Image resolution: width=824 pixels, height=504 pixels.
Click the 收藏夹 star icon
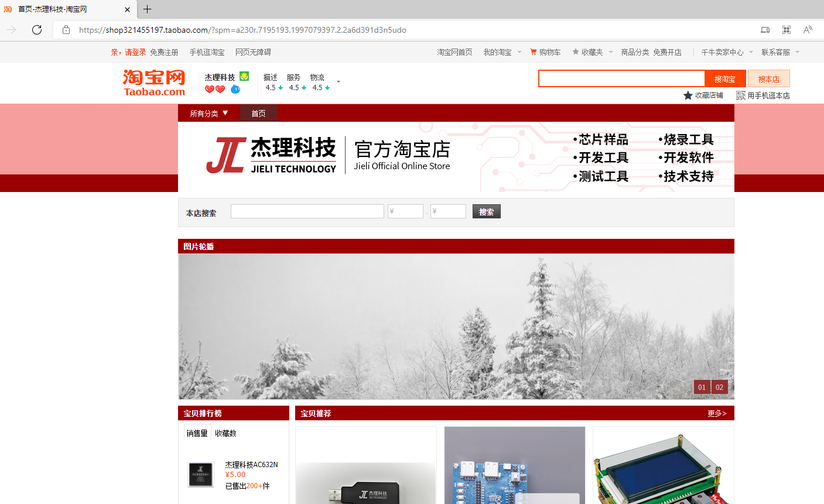[x=576, y=52]
